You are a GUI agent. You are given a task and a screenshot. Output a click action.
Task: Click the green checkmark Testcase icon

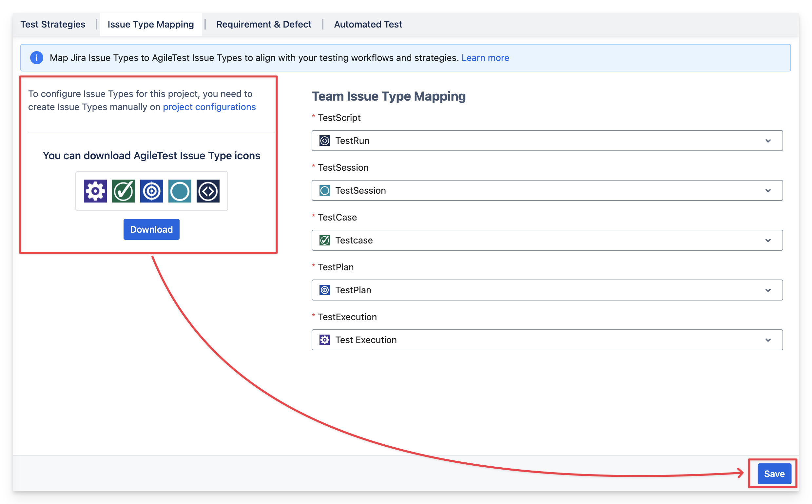123,191
